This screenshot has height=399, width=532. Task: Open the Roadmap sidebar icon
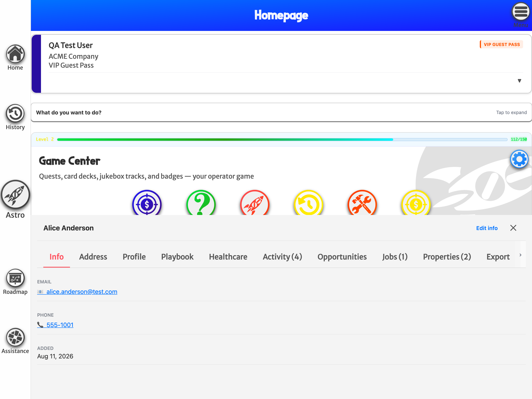click(15, 278)
